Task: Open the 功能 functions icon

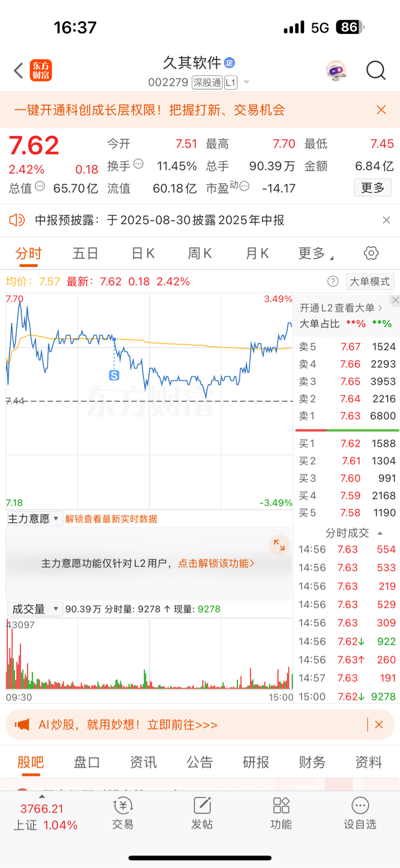Action: click(x=281, y=813)
